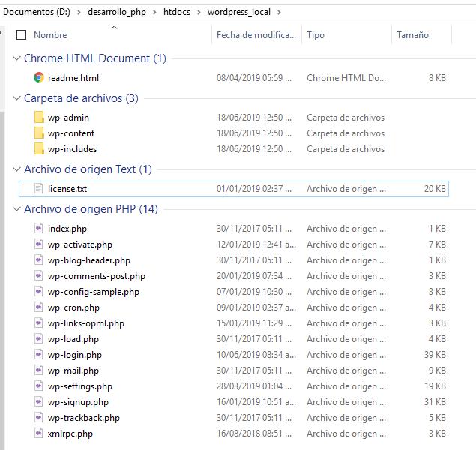Click the xmlrpc.php file icon

(x=38, y=433)
